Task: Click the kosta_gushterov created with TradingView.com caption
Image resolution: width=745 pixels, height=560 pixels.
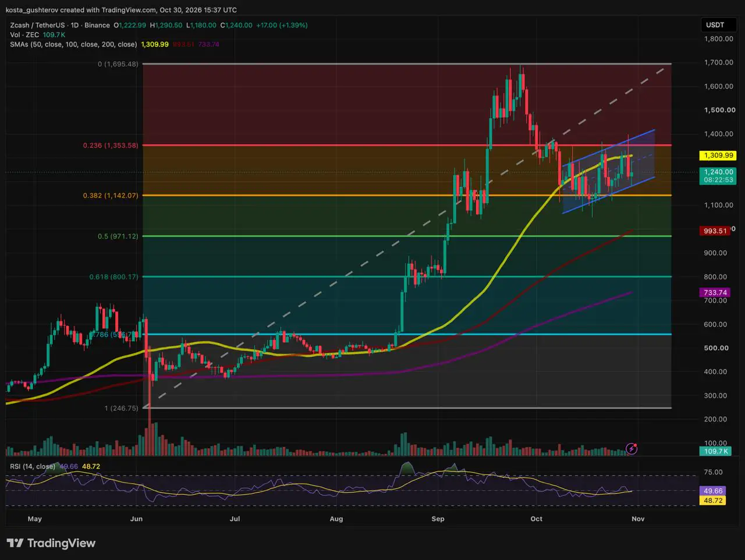Action: (121, 10)
